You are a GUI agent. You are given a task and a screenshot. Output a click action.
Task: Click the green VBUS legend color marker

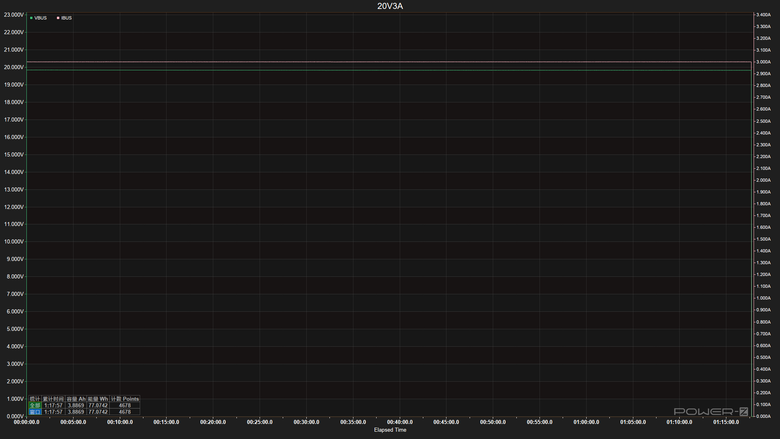31,18
